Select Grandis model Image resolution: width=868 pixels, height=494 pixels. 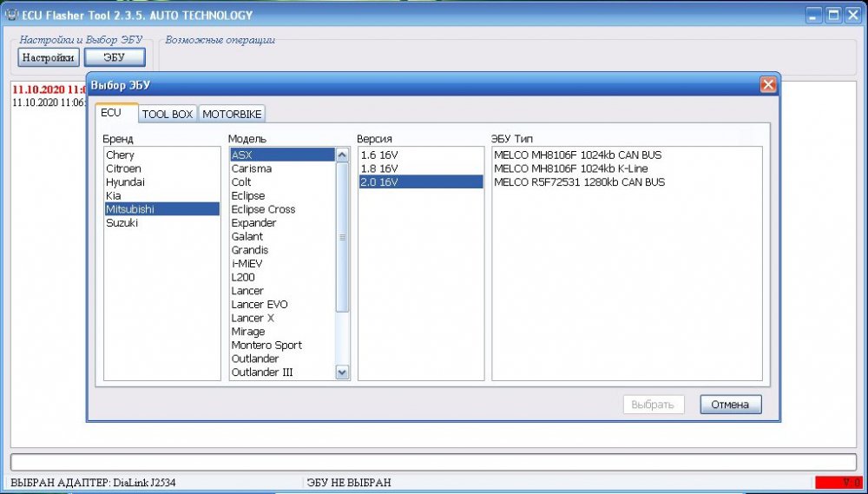click(282, 250)
